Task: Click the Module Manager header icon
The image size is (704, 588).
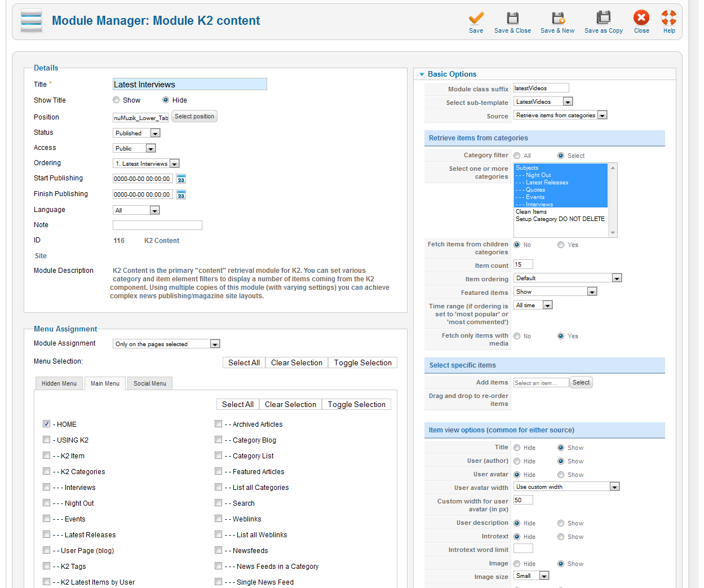Action: (32, 21)
